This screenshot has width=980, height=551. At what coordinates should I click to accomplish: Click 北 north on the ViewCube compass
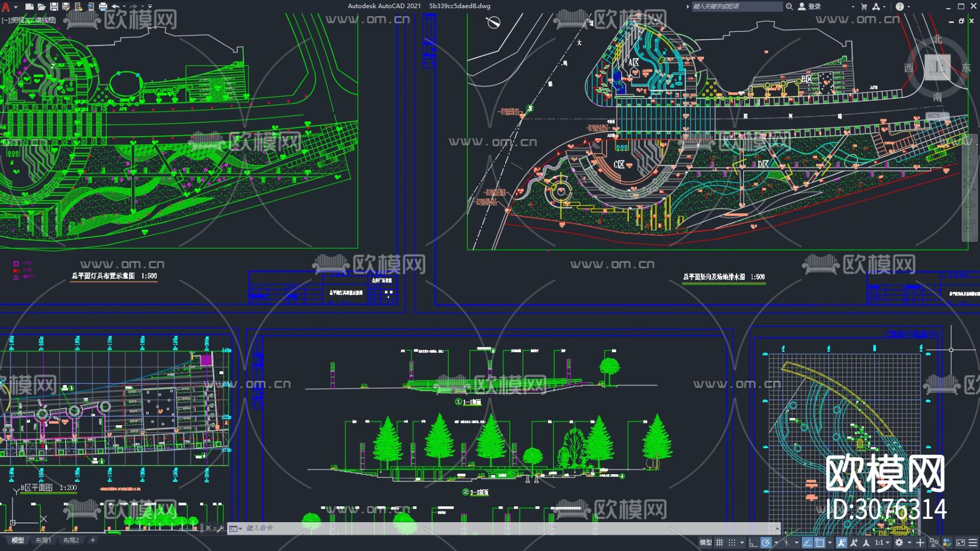pos(938,39)
